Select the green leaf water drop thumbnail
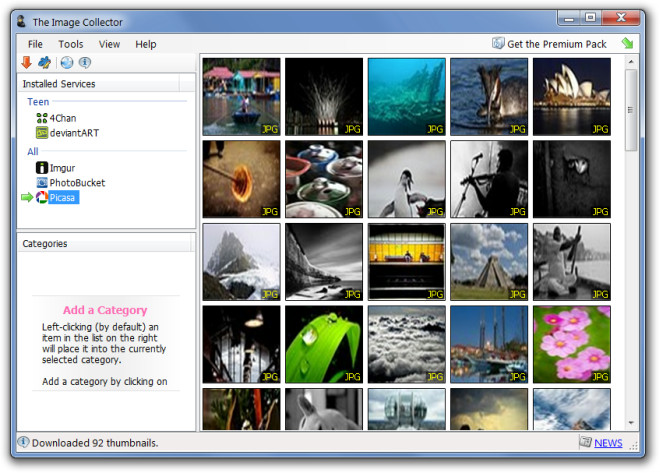This screenshot has height=473, width=660. pos(324,344)
